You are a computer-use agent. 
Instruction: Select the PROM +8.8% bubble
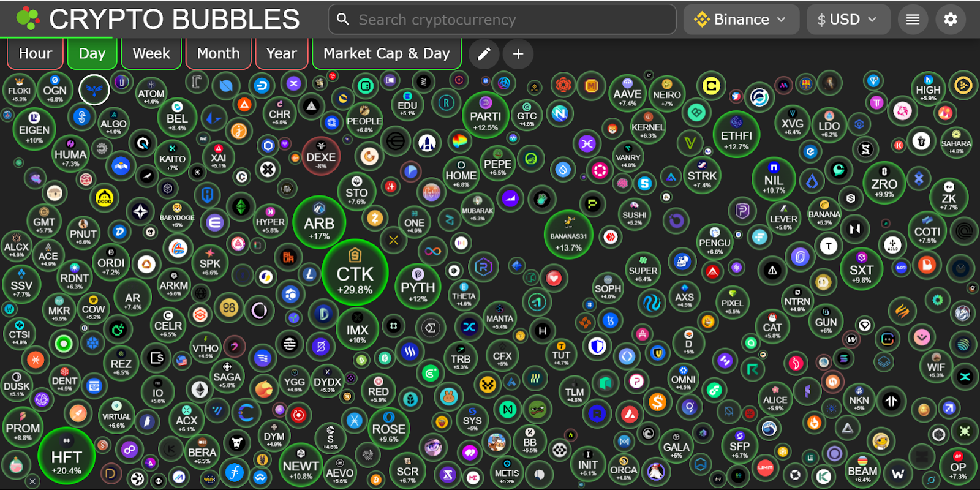23,427
